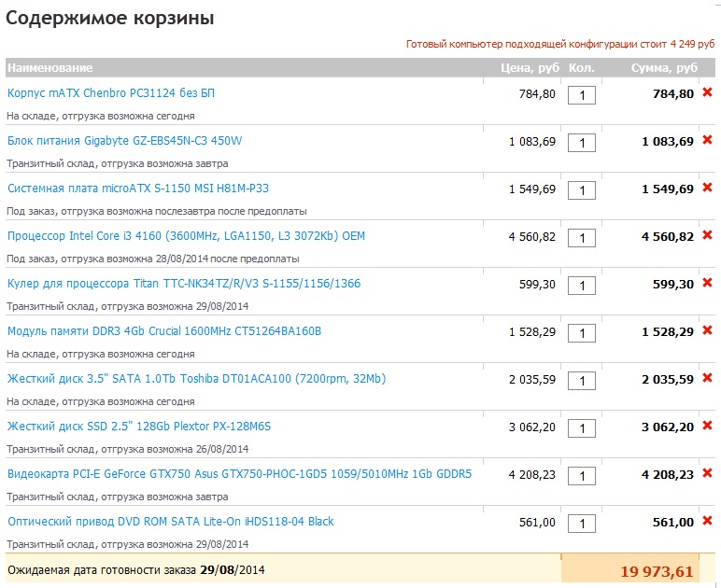The height and width of the screenshot is (588, 721).
Task: Delete Gigabyte power supply row via red X
Action: pos(707,140)
